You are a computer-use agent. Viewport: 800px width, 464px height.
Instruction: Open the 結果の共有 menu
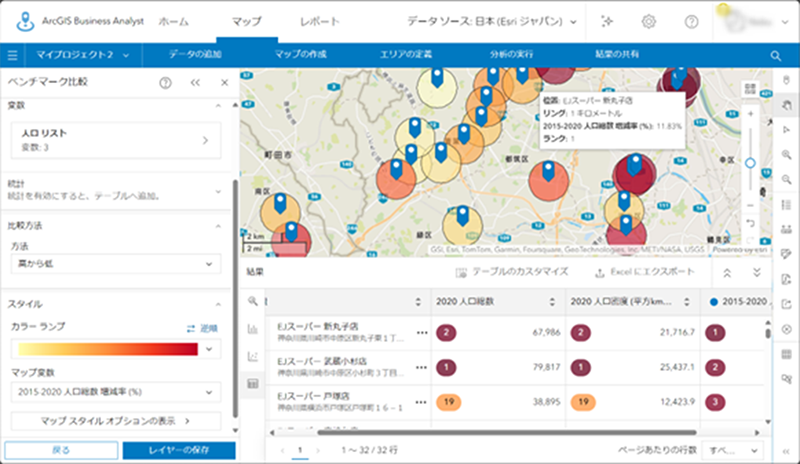[617, 54]
